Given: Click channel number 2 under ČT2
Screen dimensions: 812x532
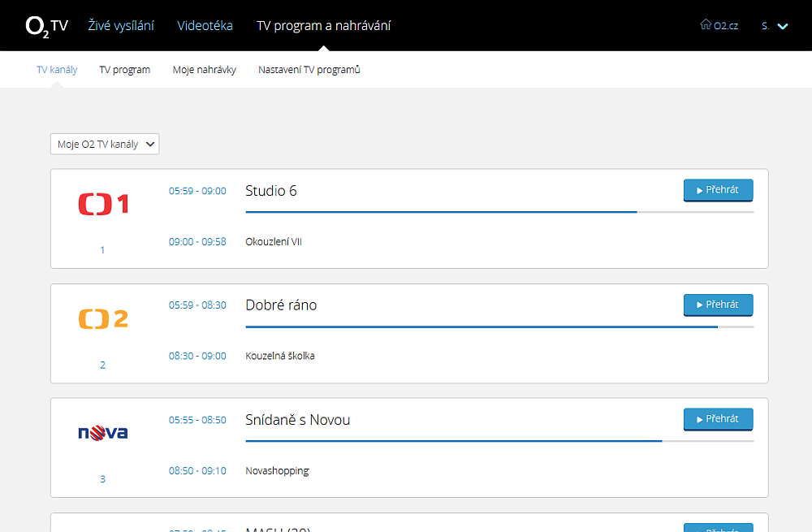Looking at the screenshot, I should [102, 365].
